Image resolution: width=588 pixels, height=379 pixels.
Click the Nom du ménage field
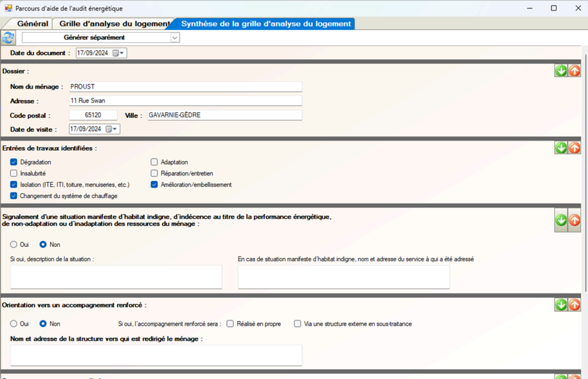(184, 87)
